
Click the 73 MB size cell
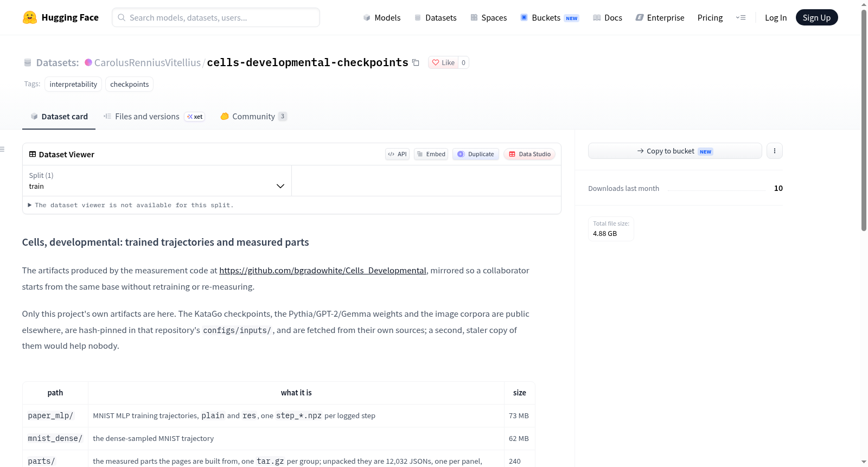pos(519,415)
